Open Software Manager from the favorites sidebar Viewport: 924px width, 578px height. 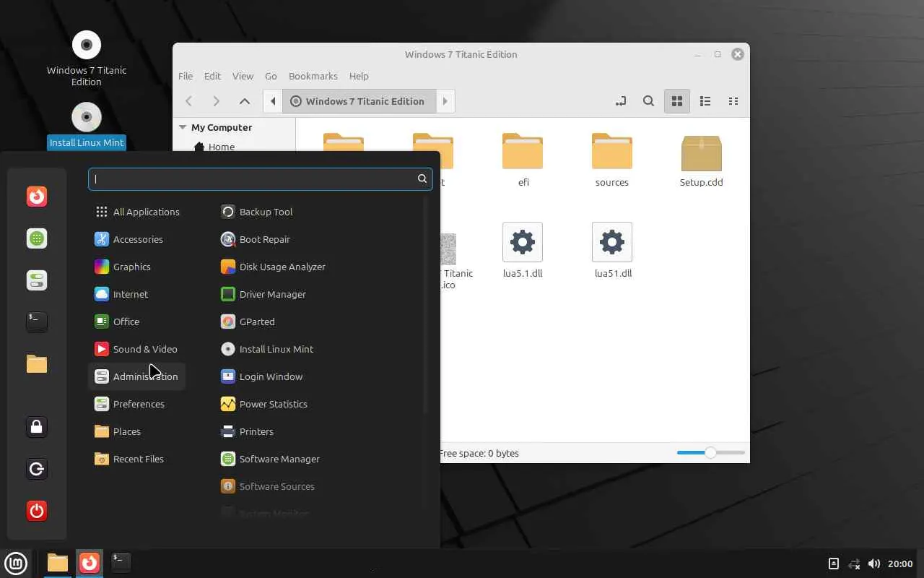pos(37,238)
